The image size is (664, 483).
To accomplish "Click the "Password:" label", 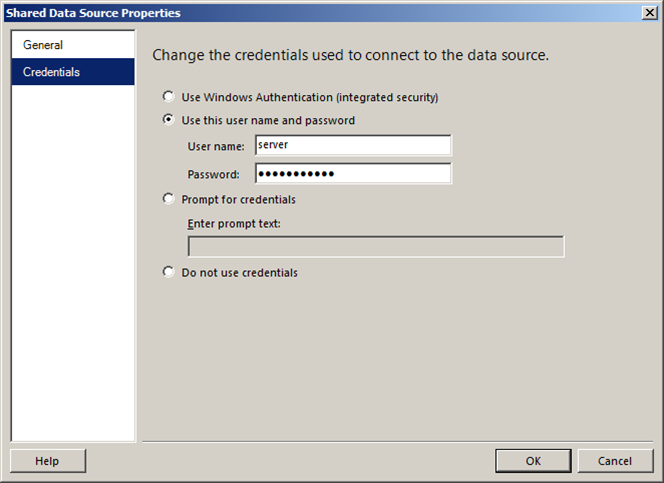I will click(x=214, y=175).
